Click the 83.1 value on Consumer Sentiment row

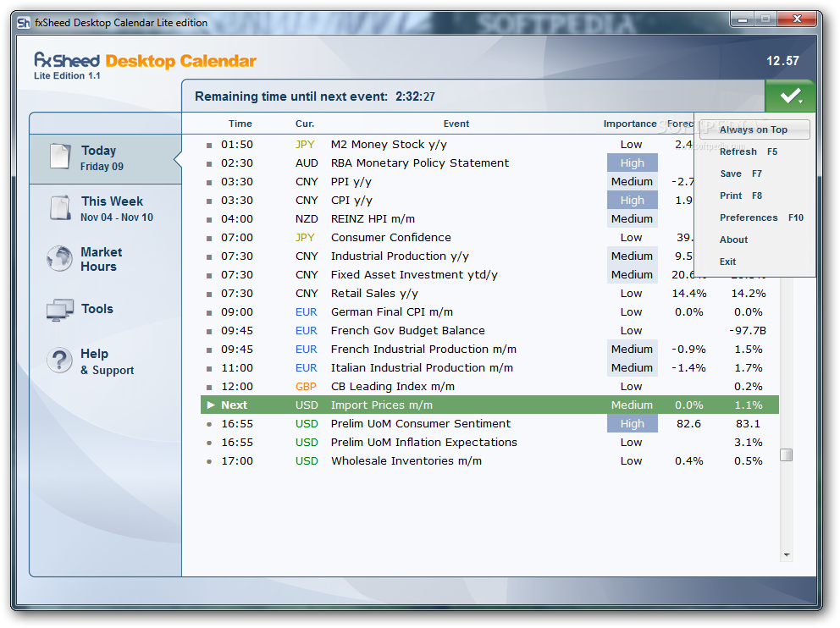coord(748,423)
